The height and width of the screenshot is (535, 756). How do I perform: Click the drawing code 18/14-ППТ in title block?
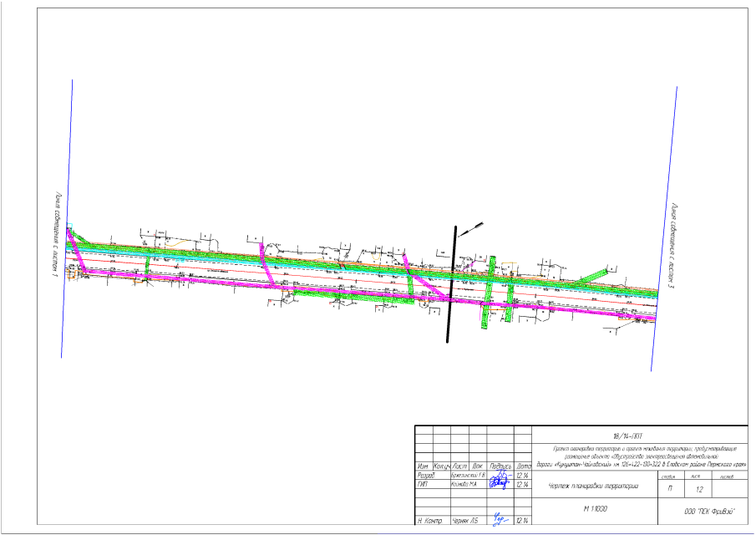(638, 436)
